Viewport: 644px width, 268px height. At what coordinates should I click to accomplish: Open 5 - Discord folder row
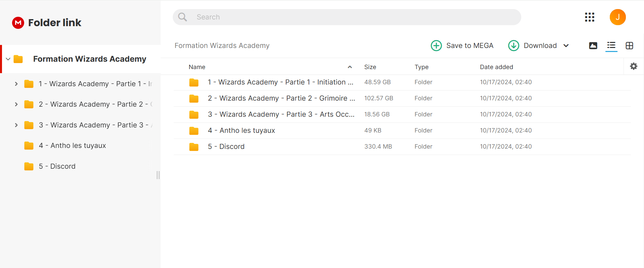[x=402, y=147]
